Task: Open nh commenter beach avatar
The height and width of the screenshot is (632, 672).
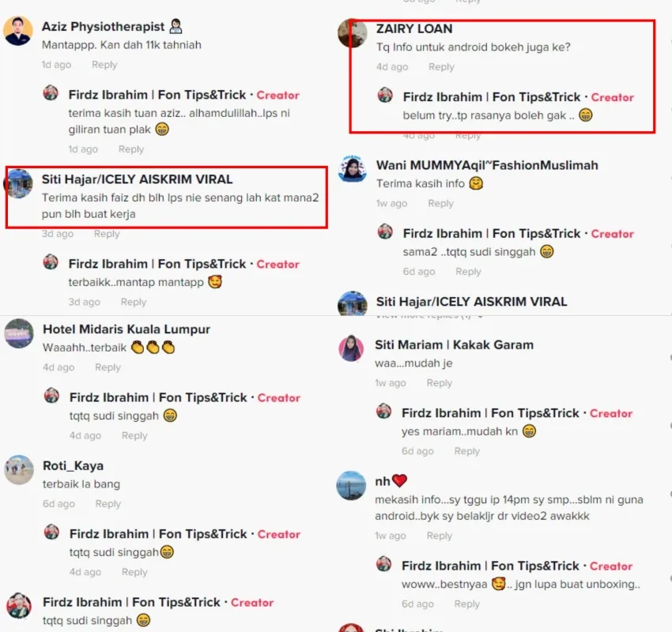Action: 352,486
